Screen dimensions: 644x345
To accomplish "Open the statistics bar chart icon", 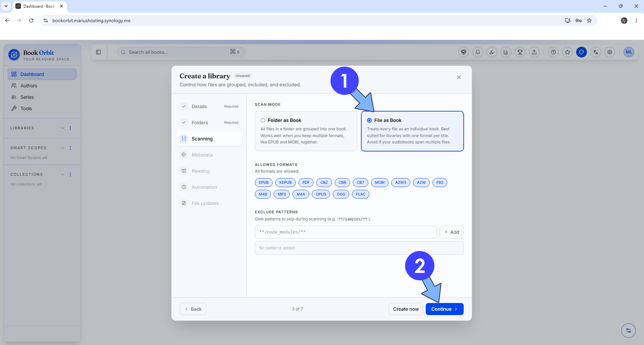I will pos(506,52).
